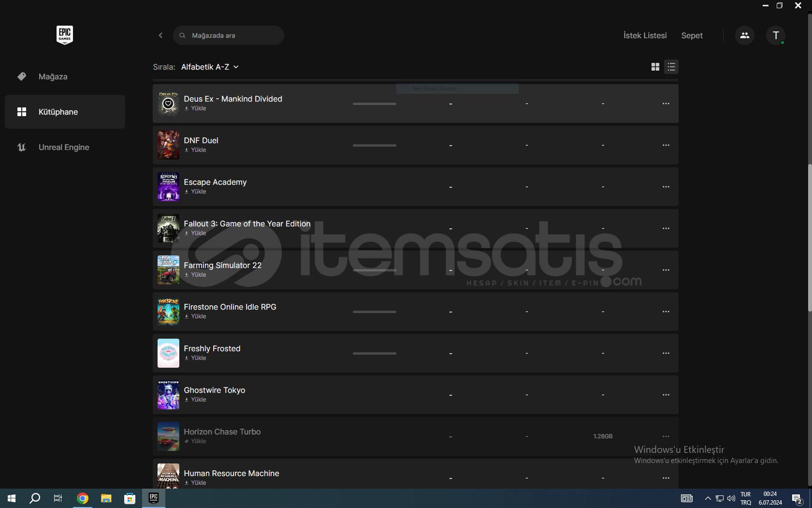Show hidden system tray icons
Screen dimensions: 812x508
pos(708,498)
